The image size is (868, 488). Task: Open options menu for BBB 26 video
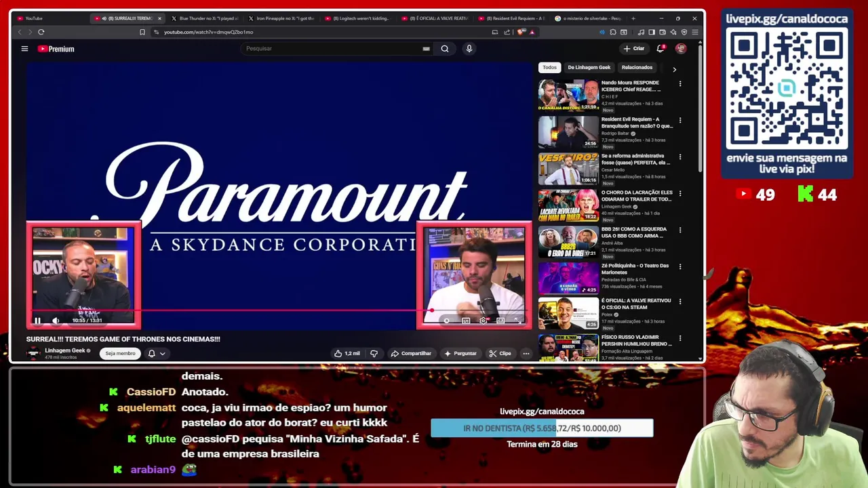pyautogui.click(x=680, y=230)
